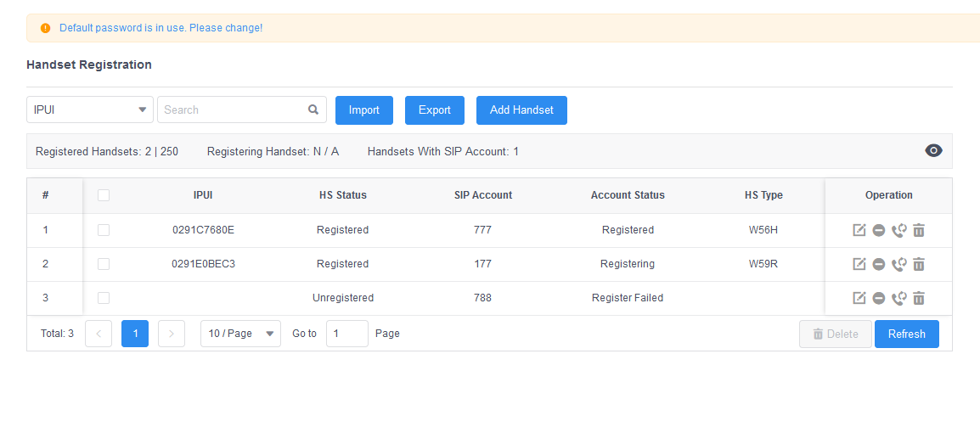
Task: Open the 10 / Page size dropdown
Action: [x=240, y=334]
